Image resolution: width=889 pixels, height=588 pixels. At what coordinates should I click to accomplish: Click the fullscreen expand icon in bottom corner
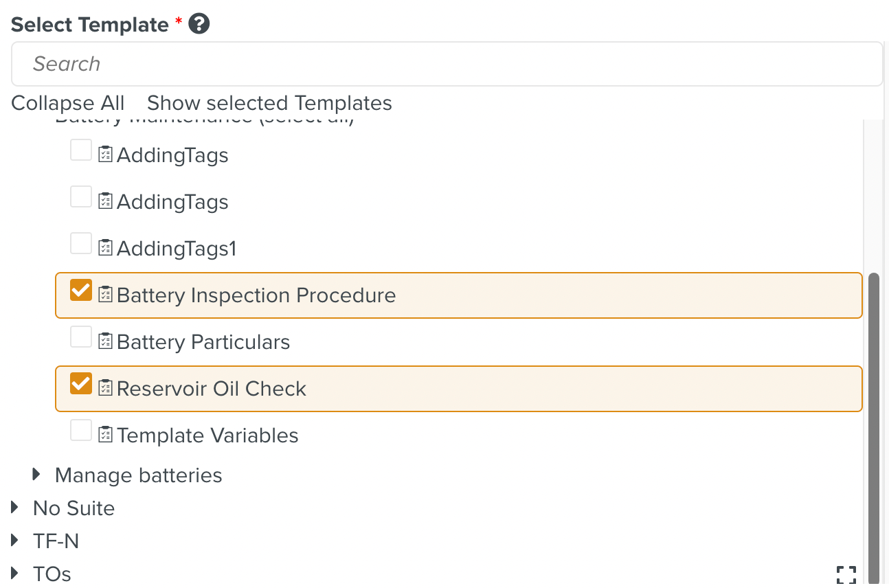(x=846, y=574)
